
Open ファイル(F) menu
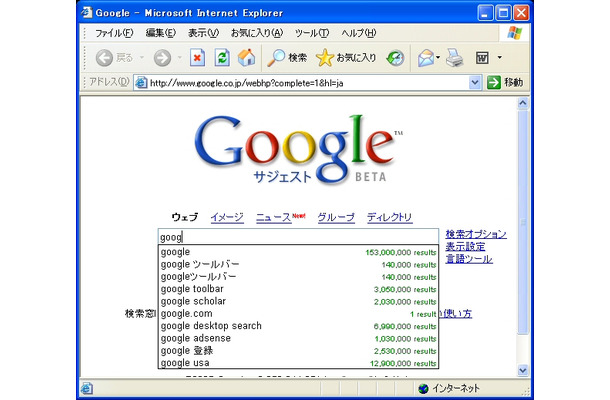click(x=114, y=33)
